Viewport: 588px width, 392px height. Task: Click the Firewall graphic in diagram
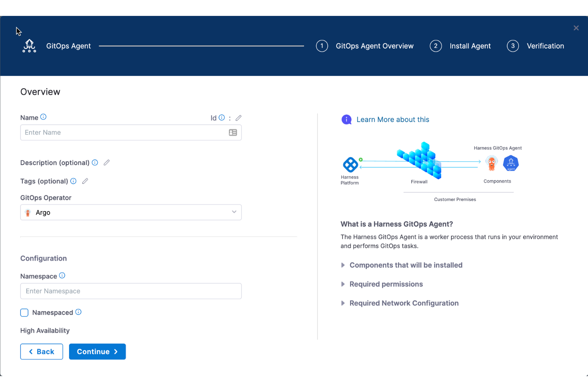click(x=420, y=160)
